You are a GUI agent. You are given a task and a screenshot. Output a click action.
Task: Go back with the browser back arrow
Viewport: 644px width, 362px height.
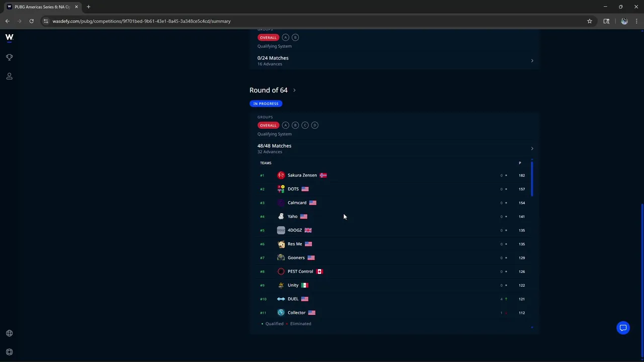tap(7, 21)
